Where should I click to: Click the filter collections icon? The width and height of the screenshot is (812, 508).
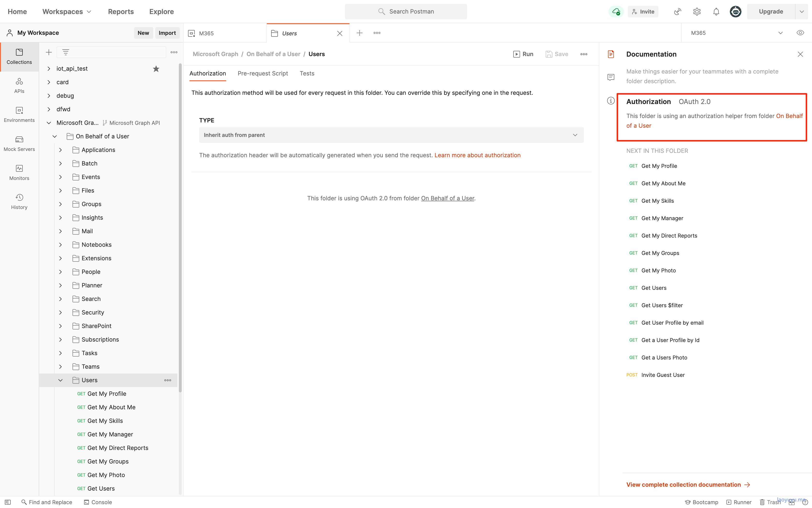tap(65, 52)
